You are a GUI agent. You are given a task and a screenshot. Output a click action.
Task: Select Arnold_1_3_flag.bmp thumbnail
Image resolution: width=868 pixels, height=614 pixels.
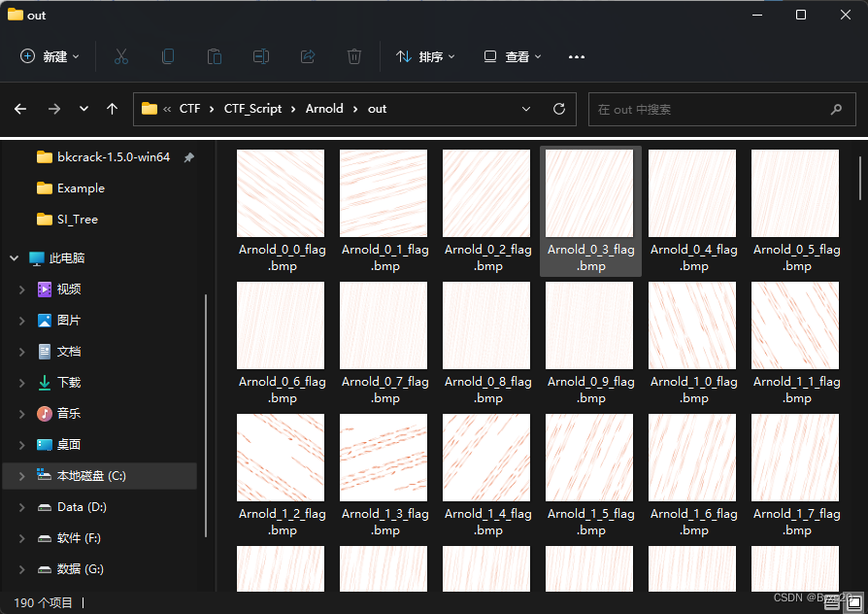384,458
